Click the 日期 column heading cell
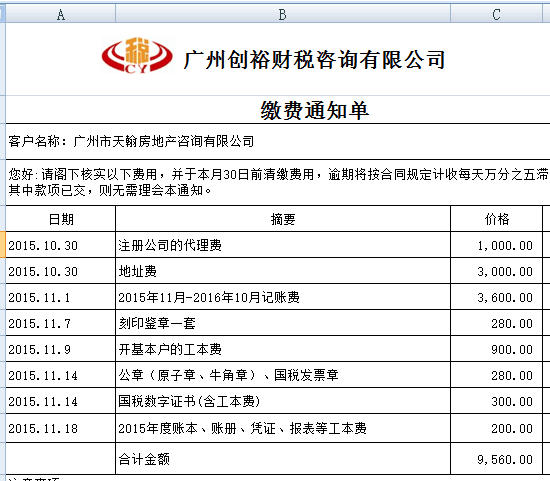This screenshot has height=481, width=550. click(x=61, y=219)
